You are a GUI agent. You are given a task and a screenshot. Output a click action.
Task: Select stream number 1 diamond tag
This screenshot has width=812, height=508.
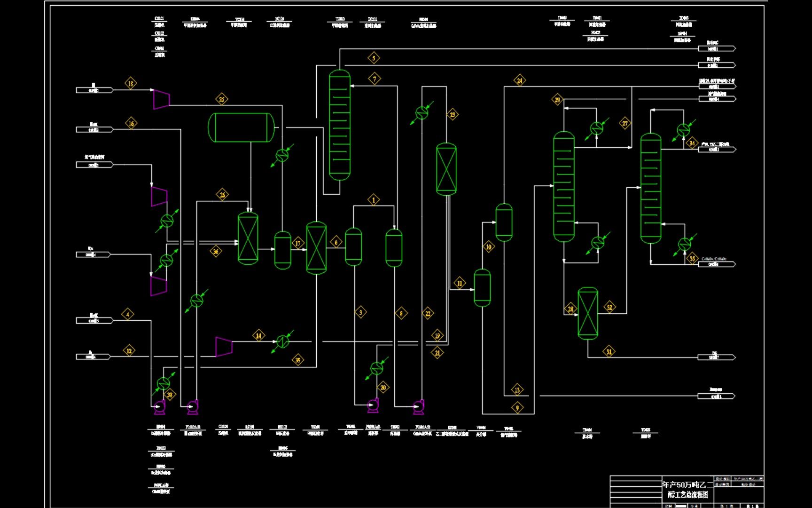click(374, 200)
